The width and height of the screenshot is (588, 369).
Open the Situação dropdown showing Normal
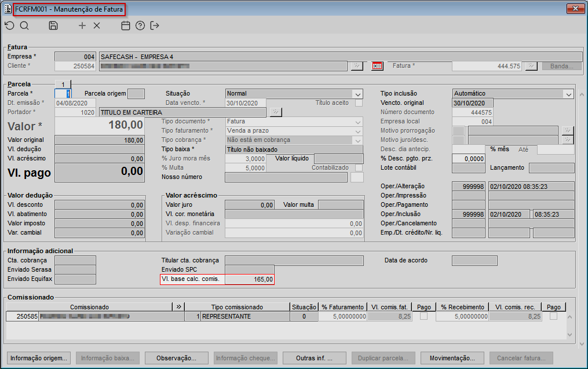[357, 94]
